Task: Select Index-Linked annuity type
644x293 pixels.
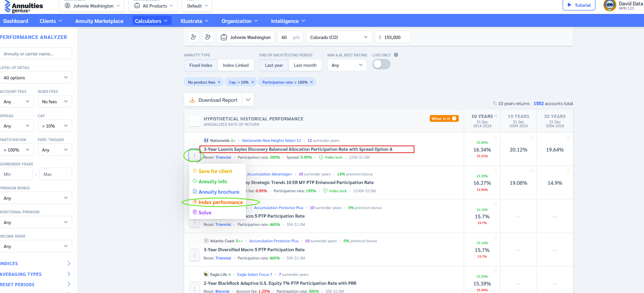Action: pyautogui.click(x=236, y=65)
